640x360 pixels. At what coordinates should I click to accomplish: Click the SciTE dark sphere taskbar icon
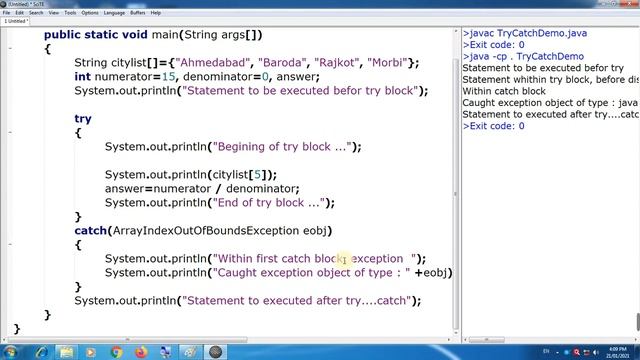tap(215, 352)
